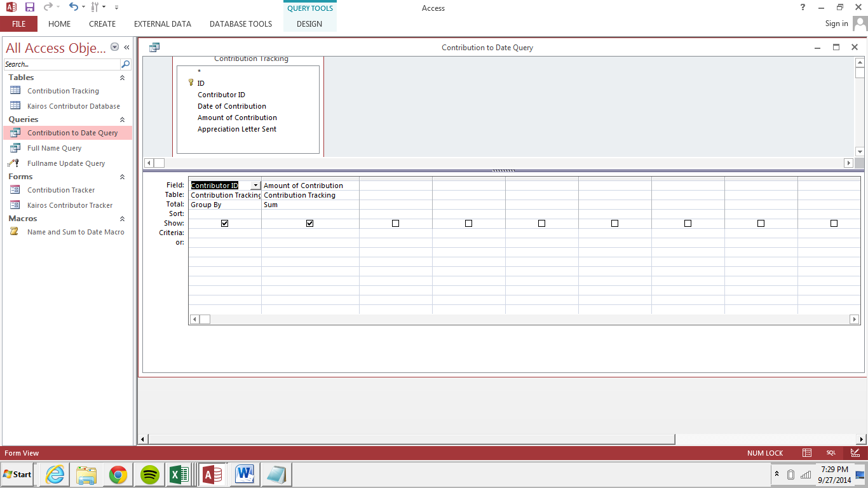Open the EXTERNAL DATA ribbon tab
The height and width of the screenshot is (488, 868).
(x=163, y=24)
